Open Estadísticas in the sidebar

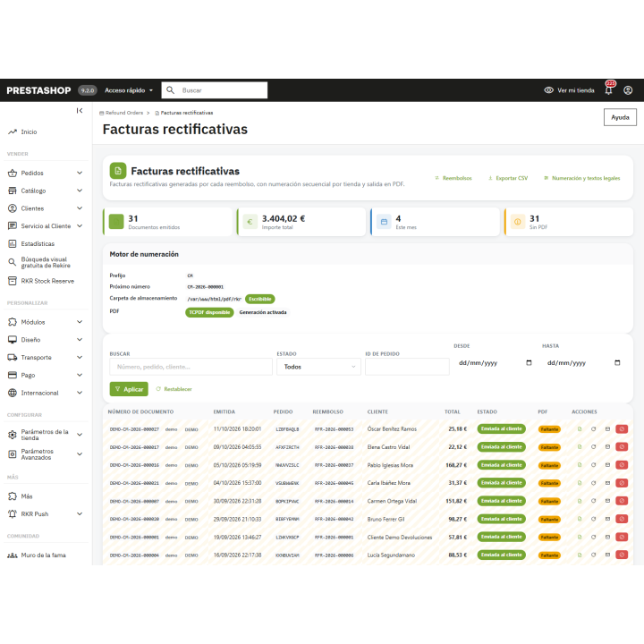(38, 244)
